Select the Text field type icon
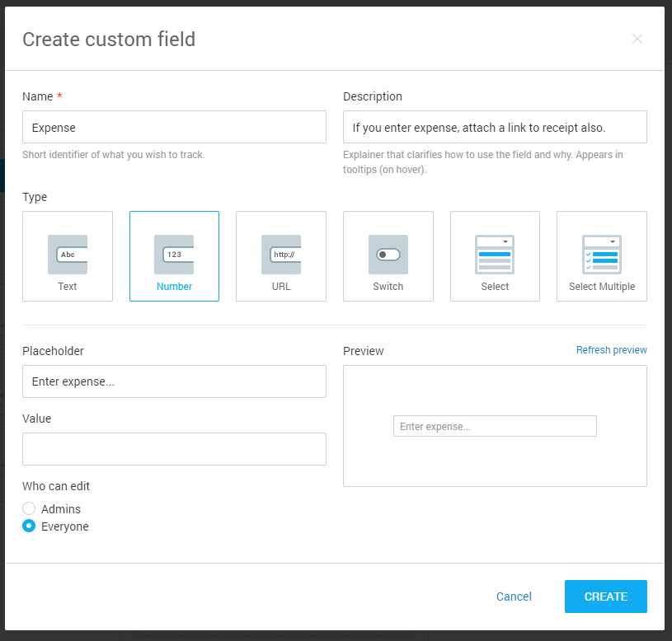 (68, 255)
